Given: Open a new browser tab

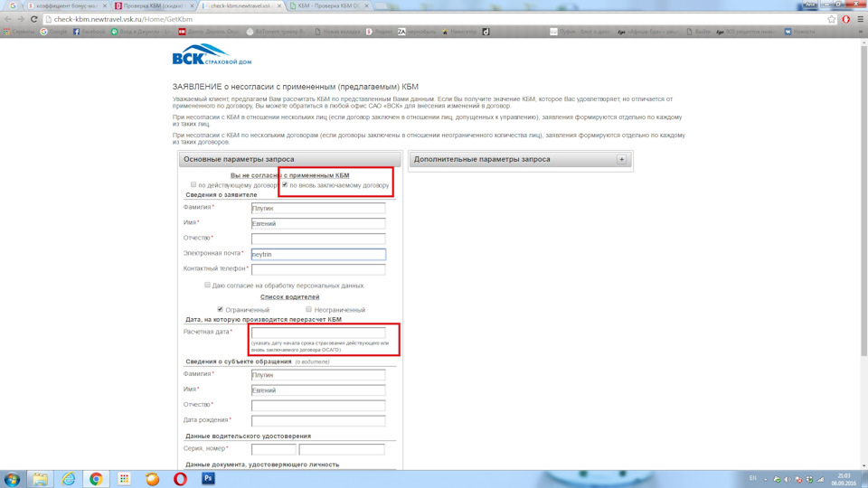Looking at the screenshot, I should pos(382,5).
